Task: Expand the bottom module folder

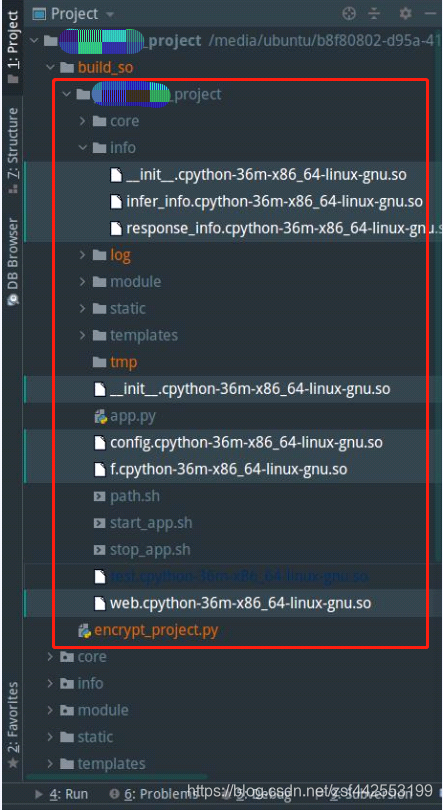Action: pyautogui.click(x=51, y=710)
